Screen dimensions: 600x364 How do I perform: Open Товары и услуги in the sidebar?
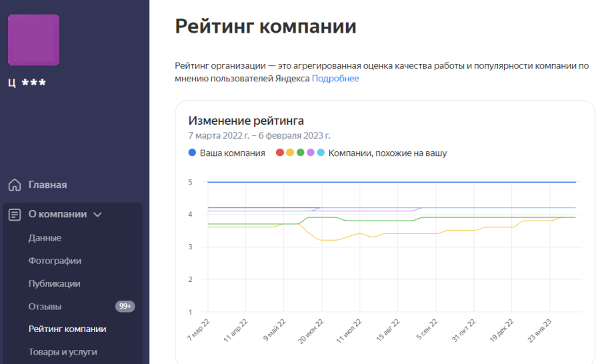click(63, 352)
